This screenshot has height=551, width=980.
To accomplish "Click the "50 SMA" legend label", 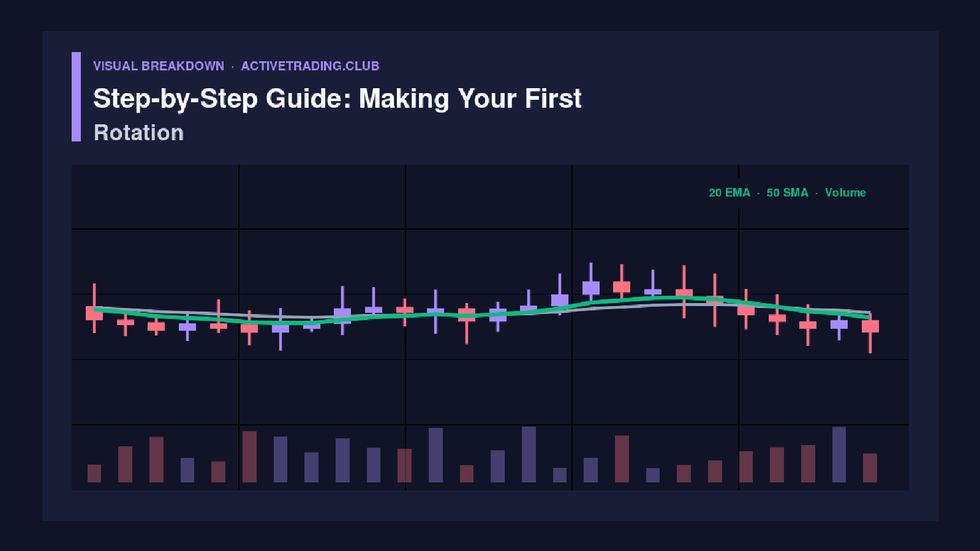I will pyautogui.click(x=787, y=193).
